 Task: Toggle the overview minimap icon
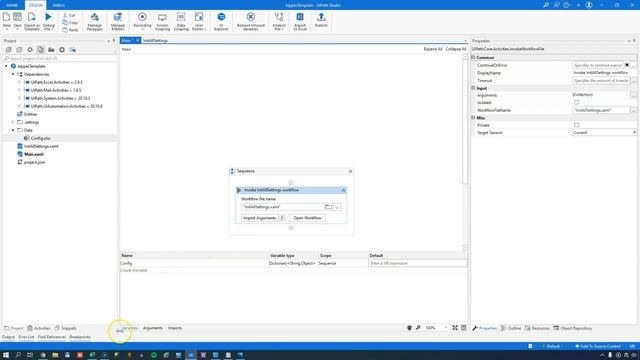click(x=464, y=328)
